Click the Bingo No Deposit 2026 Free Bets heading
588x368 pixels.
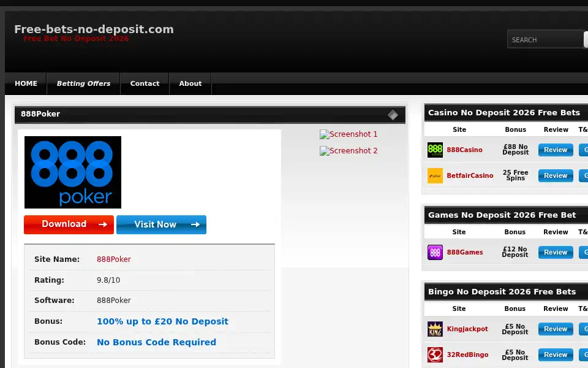point(502,292)
